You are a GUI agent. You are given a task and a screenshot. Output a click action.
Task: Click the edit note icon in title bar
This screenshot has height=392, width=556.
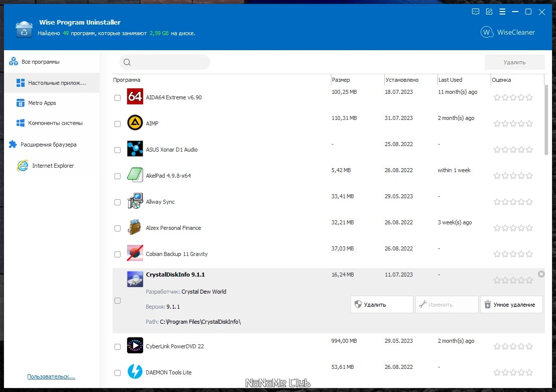[489, 12]
